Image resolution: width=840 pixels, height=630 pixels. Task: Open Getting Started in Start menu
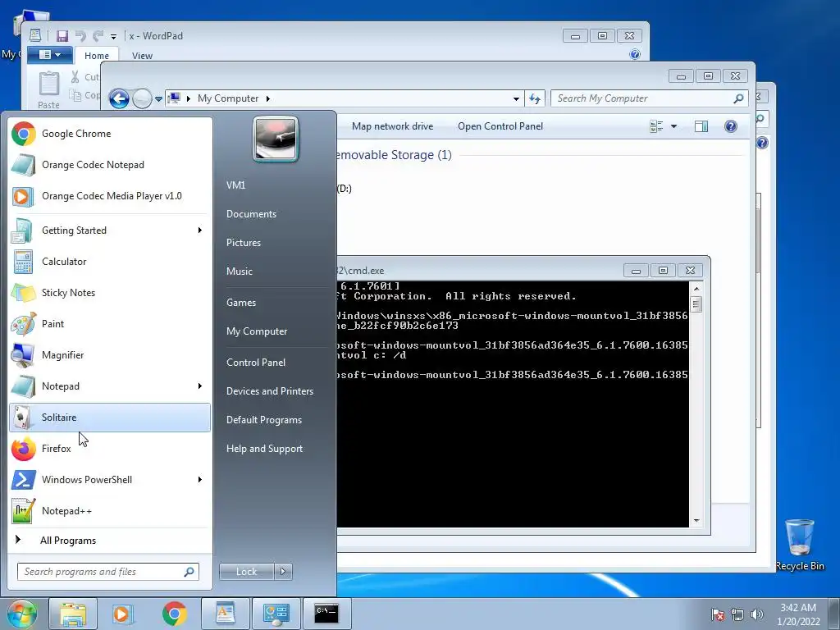[110, 231]
